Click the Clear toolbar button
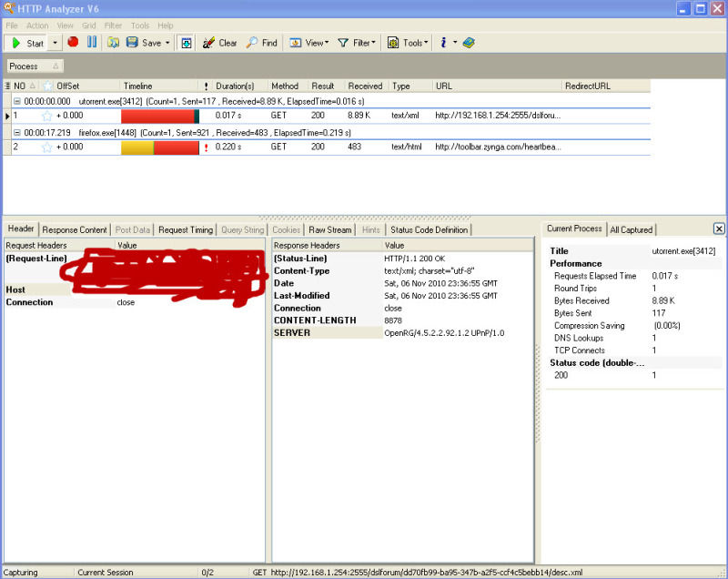 [219, 43]
